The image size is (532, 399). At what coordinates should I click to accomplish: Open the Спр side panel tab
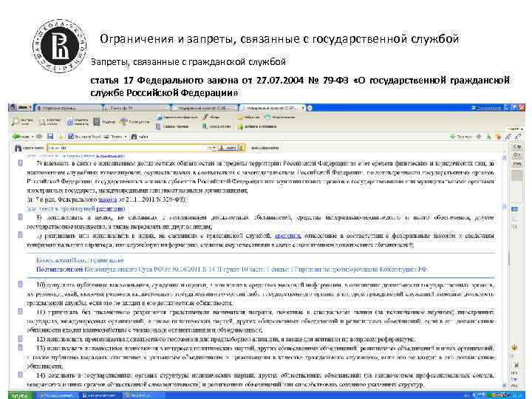[x=516, y=146]
